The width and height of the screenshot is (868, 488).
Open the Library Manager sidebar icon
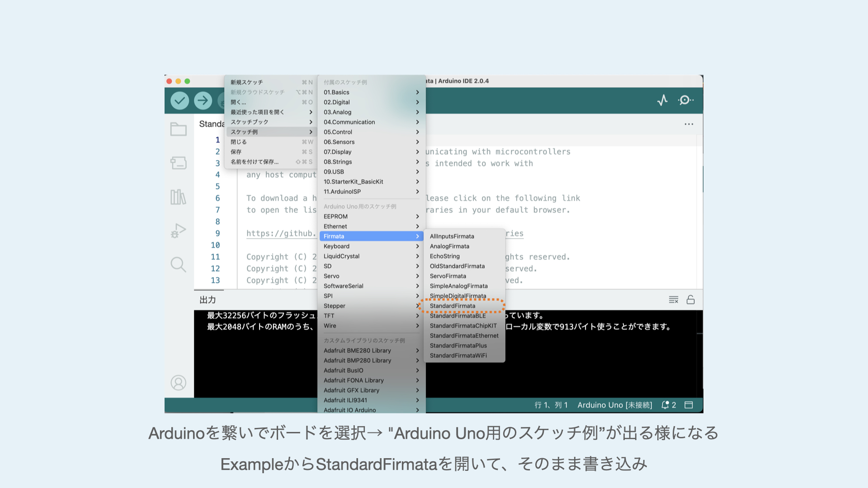click(178, 197)
